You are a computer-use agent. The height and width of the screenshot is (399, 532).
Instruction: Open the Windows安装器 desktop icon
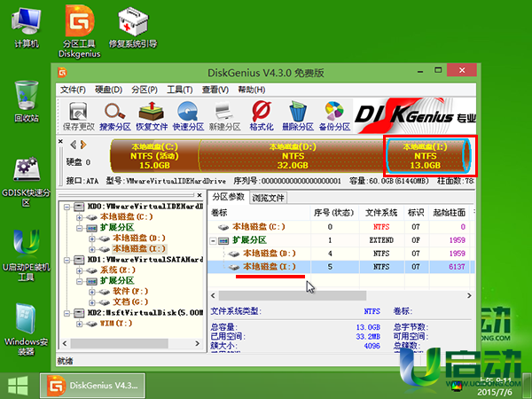26,329
